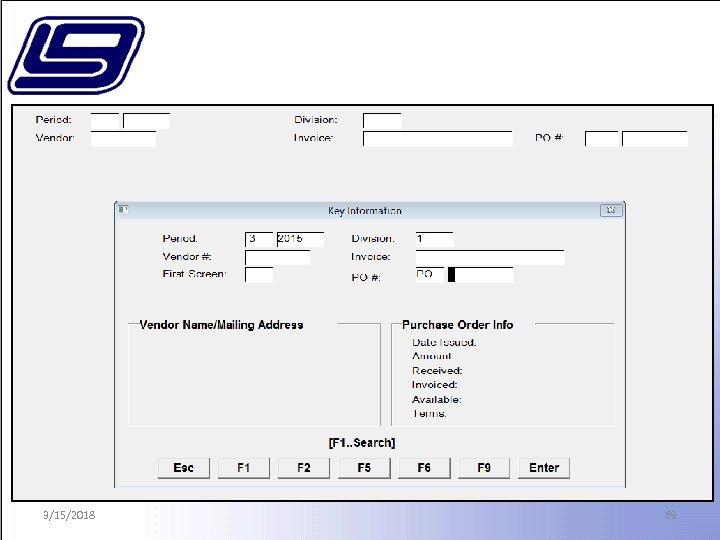
Task: Click the period number field containing 3
Action: pyautogui.click(x=259, y=239)
